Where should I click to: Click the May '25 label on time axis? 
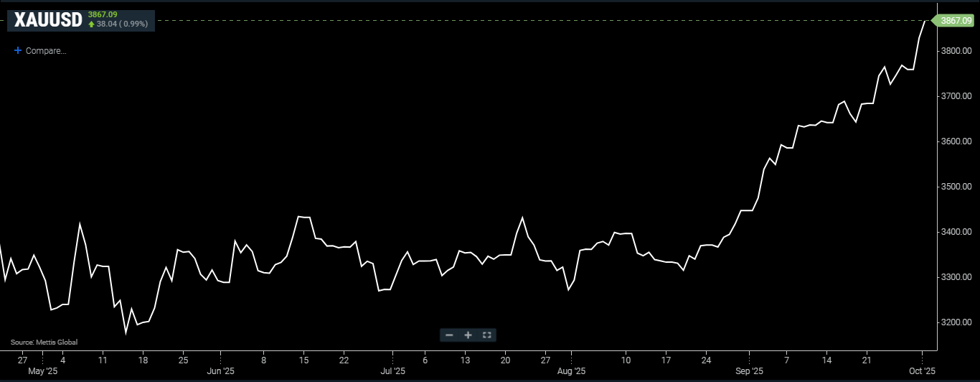pyautogui.click(x=43, y=371)
